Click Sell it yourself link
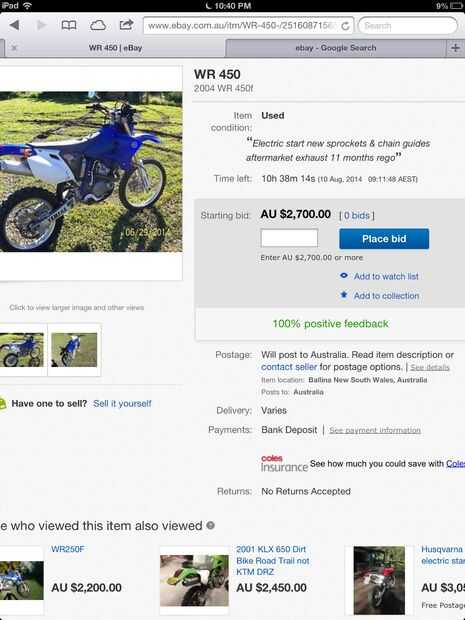 point(123,403)
